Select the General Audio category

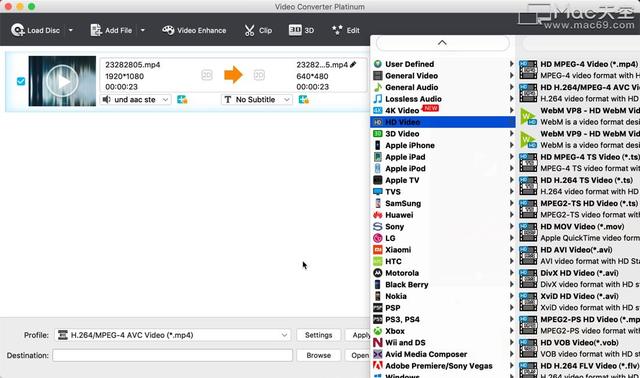pyautogui.click(x=443, y=87)
